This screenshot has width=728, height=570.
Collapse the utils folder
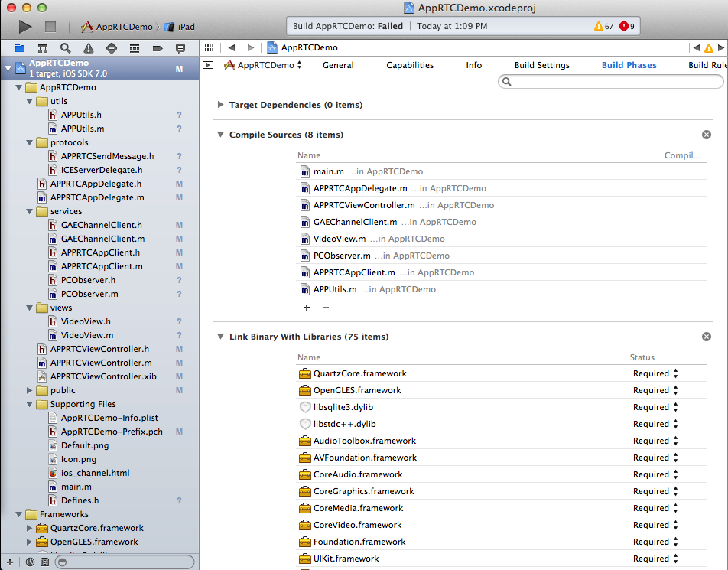[30, 101]
